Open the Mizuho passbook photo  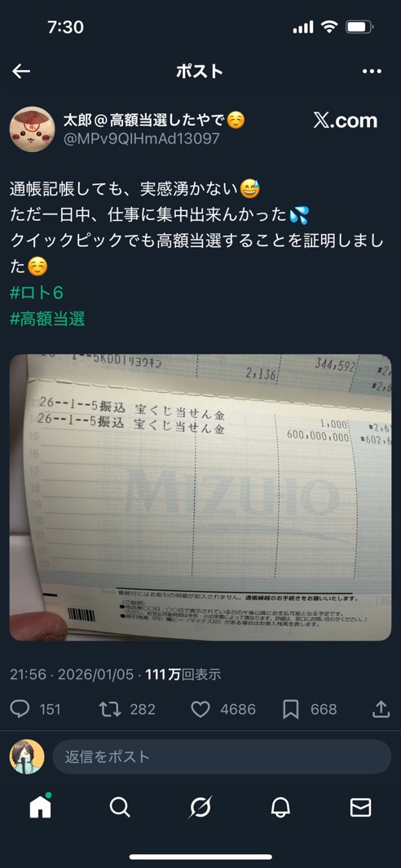200,497
